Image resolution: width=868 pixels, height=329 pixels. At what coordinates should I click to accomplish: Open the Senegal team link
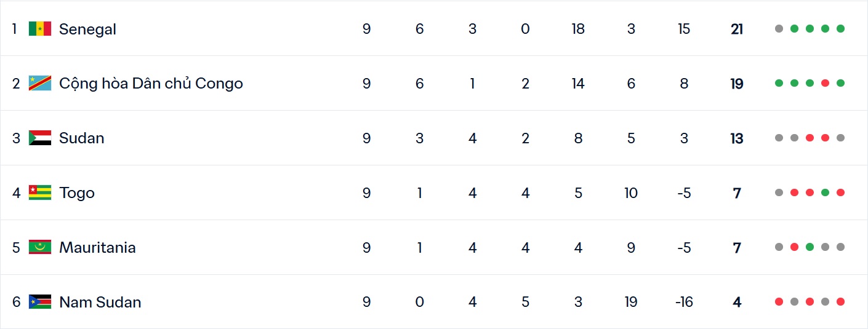click(87, 29)
